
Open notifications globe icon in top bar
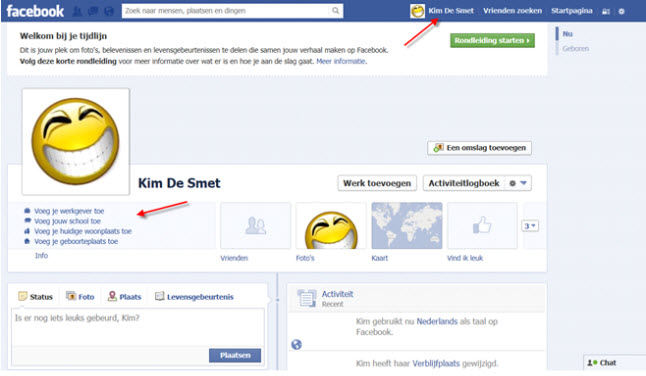[x=109, y=11]
